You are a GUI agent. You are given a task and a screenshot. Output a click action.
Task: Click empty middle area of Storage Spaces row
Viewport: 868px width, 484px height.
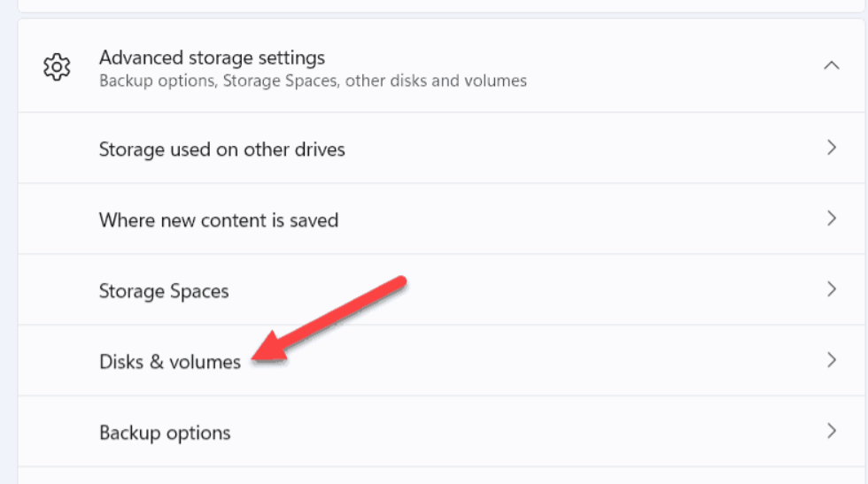(531, 290)
